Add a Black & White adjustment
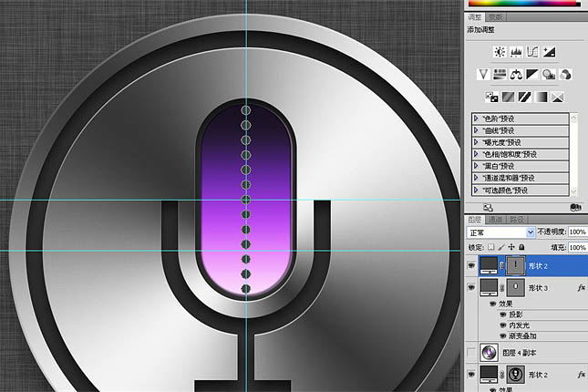 point(532,74)
